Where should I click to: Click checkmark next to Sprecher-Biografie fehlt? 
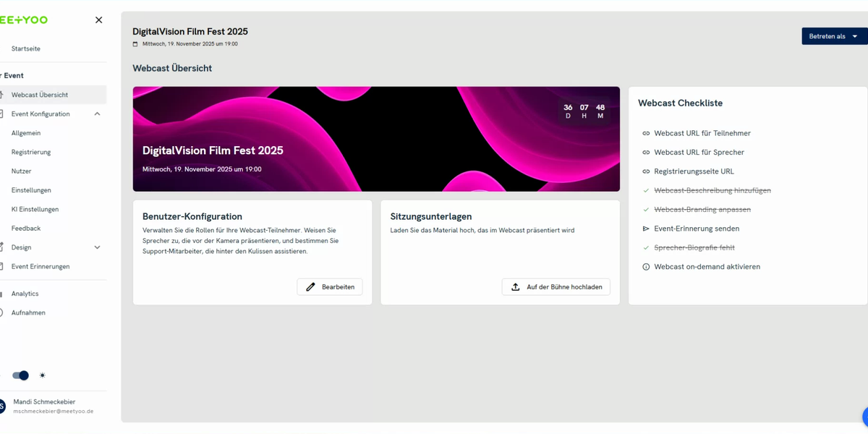[646, 248]
